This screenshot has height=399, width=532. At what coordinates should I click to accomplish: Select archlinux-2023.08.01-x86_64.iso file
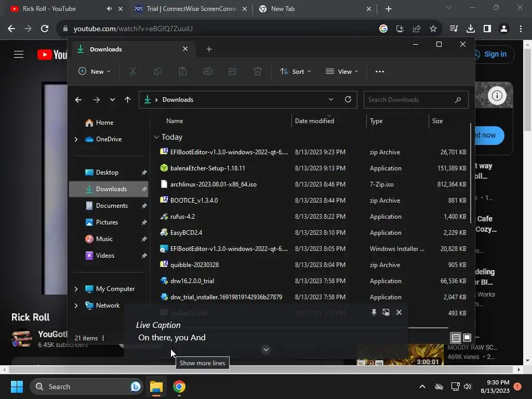[213, 184]
